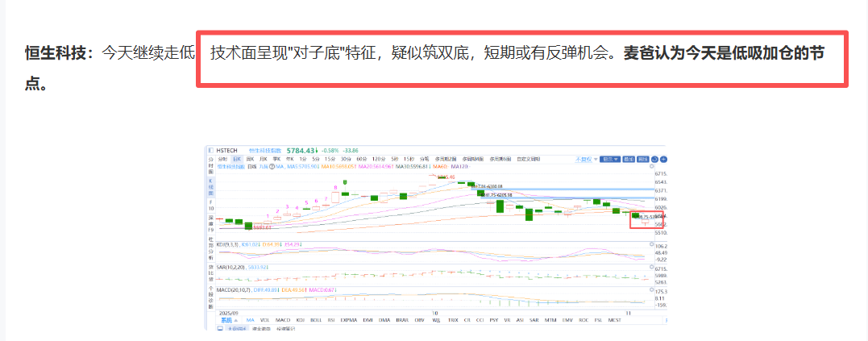
Task: Click the bold 恒生科技： heading text
Action: pyautogui.click(x=60, y=53)
